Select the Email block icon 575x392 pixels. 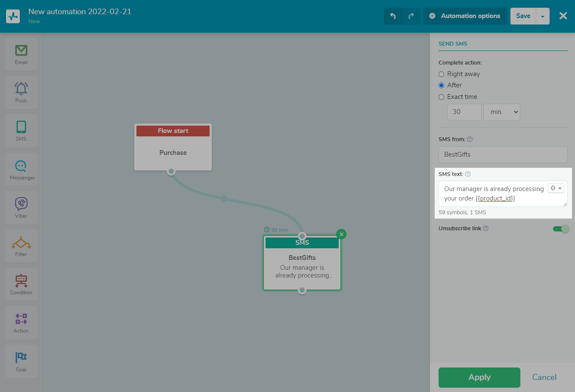[21, 54]
